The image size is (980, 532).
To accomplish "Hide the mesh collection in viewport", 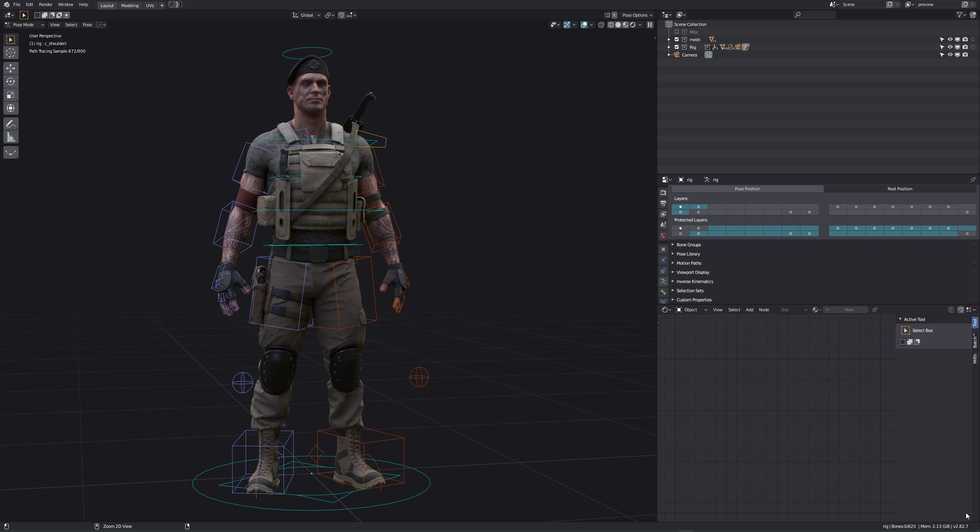I will [950, 39].
